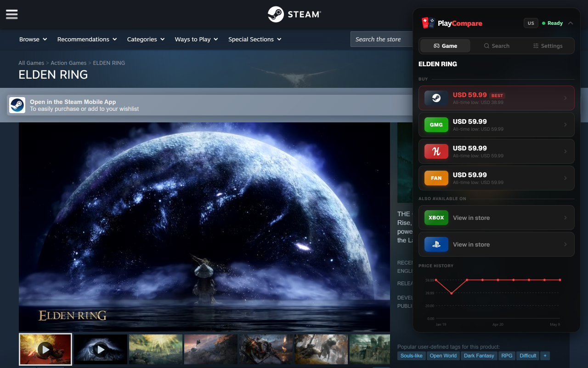Image resolution: width=588 pixels, height=368 pixels.
Task: Click the PlayStation store icon
Action: tap(436, 244)
